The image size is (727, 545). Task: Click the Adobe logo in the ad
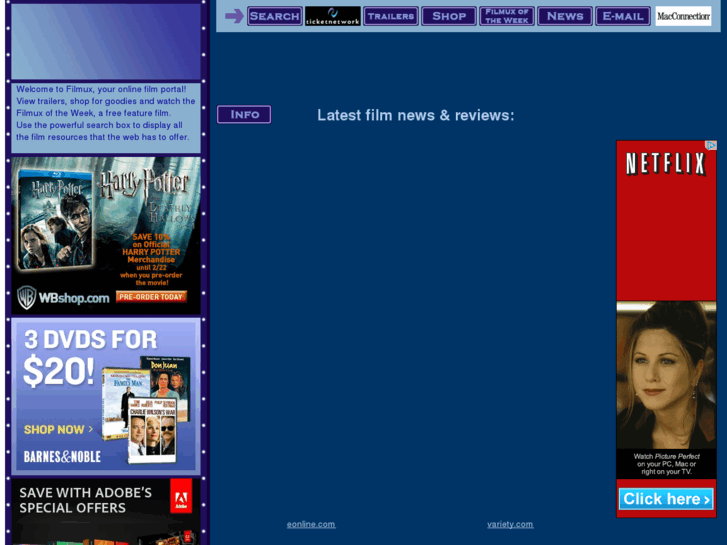point(181,496)
